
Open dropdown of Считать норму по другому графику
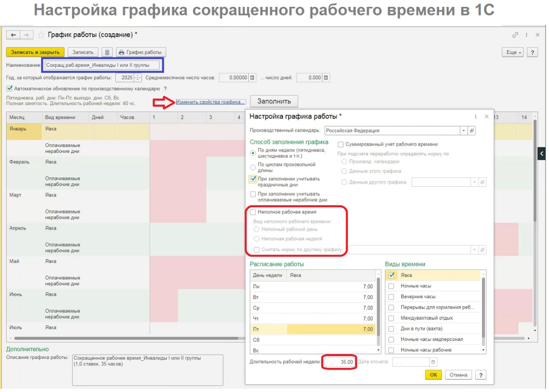(x=474, y=249)
